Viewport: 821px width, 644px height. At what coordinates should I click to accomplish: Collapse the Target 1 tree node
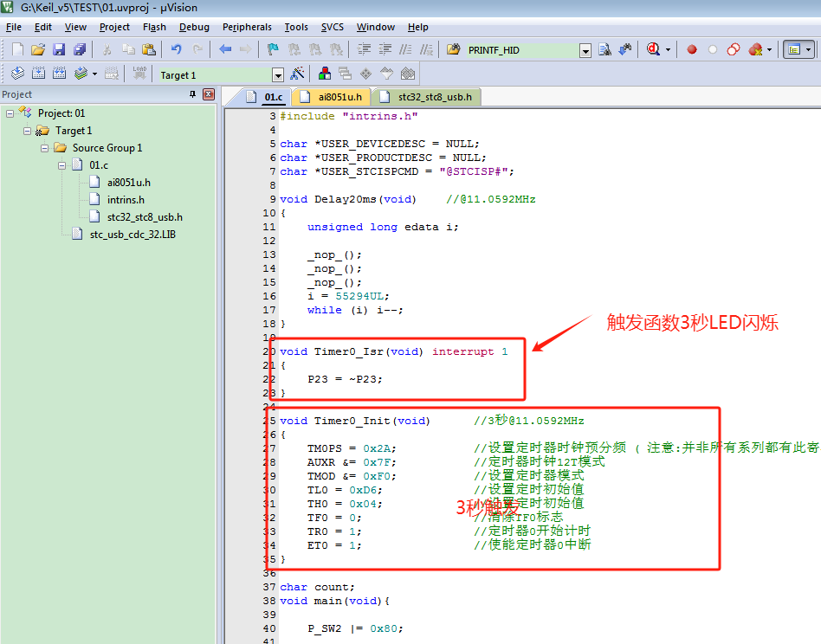click(x=27, y=131)
